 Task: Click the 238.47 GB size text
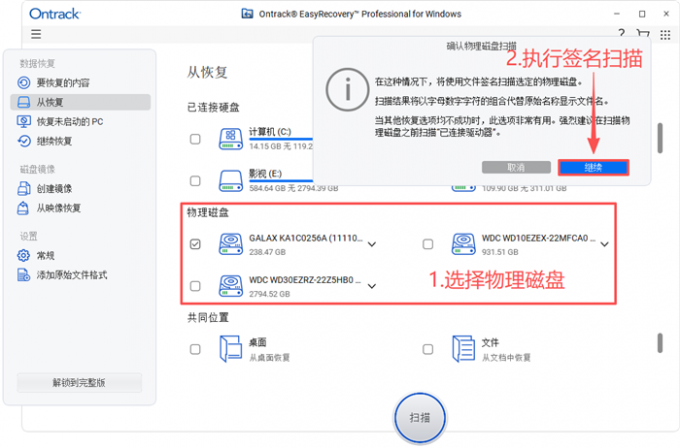pyautogui.click(x=267, y=252)
